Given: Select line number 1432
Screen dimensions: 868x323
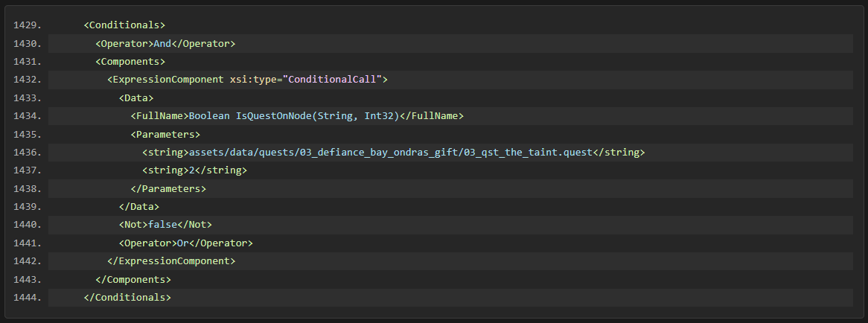Looking at the screenshot, I should (27, 80).
